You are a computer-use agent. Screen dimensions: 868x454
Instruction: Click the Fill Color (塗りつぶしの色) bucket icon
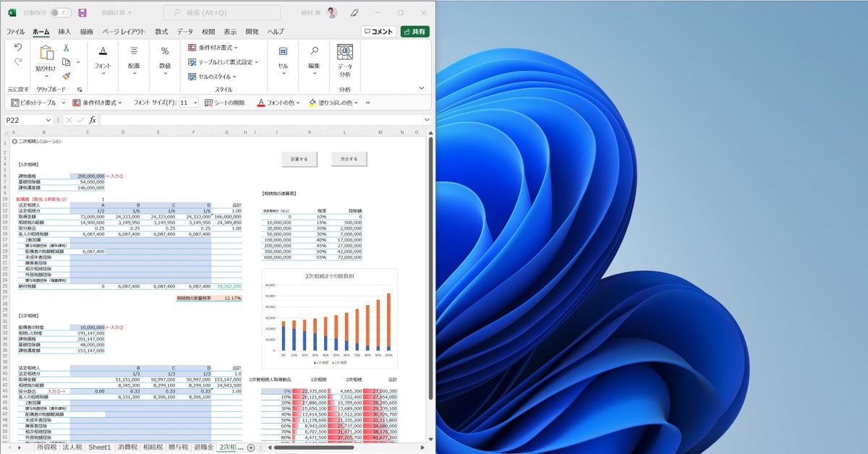312,103
